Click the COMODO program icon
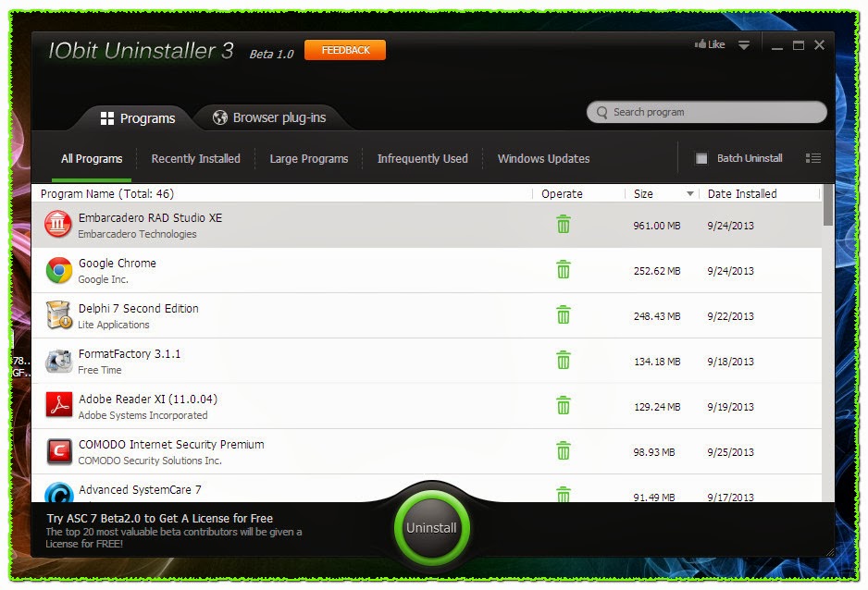This screenshot has height=590, width=868. tap(58, 452)
